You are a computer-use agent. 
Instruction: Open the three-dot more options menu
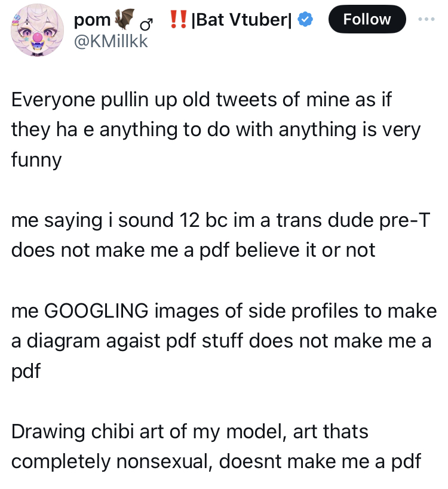pos(426,19)
